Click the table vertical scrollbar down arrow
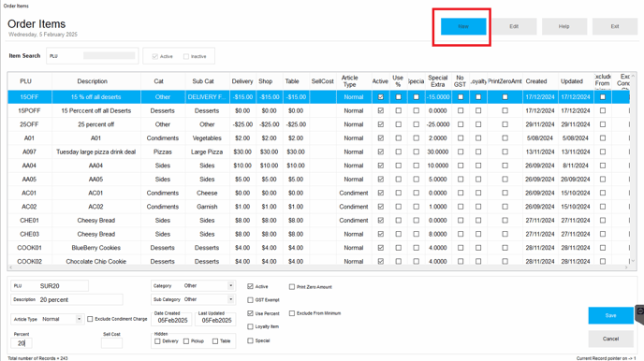This screenshot has height=361, width=644. pyautogui.click(x=633, y=261)
